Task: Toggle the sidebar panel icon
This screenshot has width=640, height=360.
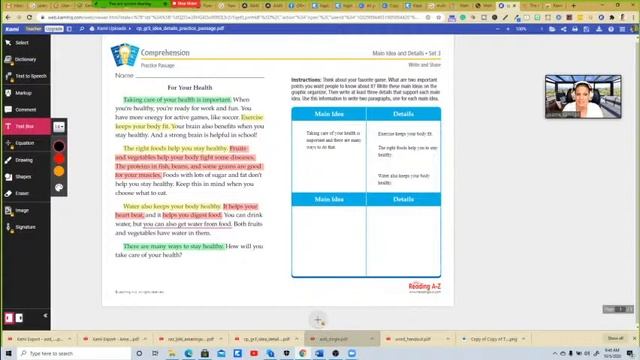Action: tap(69, 29)
